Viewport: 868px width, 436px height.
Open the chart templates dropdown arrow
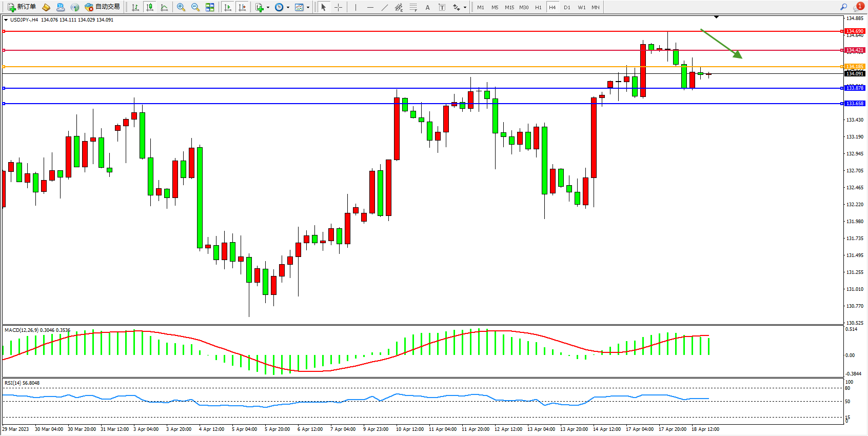point(308,8)
